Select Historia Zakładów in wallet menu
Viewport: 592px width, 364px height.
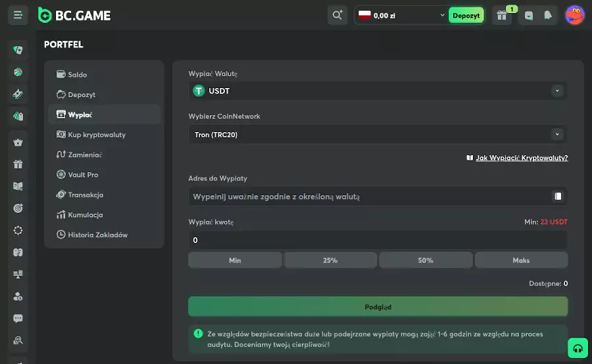click(97, 235)
